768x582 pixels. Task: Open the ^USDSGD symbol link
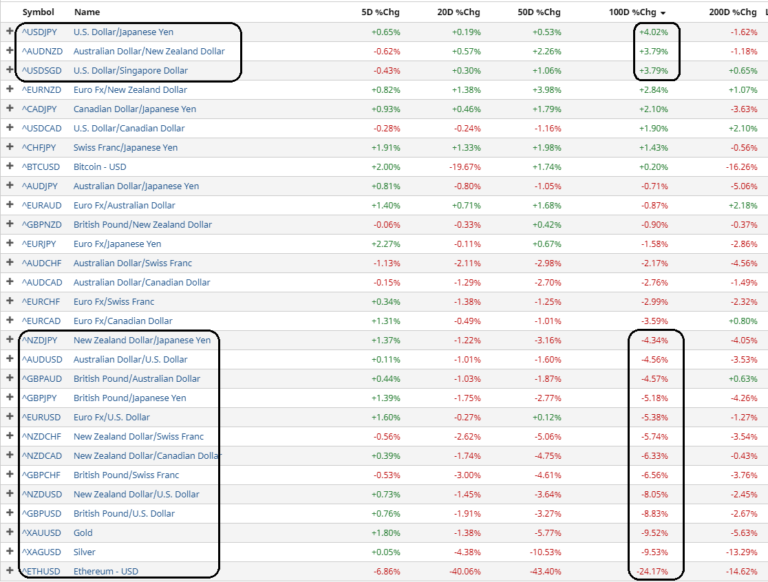[x=42, y=71]
